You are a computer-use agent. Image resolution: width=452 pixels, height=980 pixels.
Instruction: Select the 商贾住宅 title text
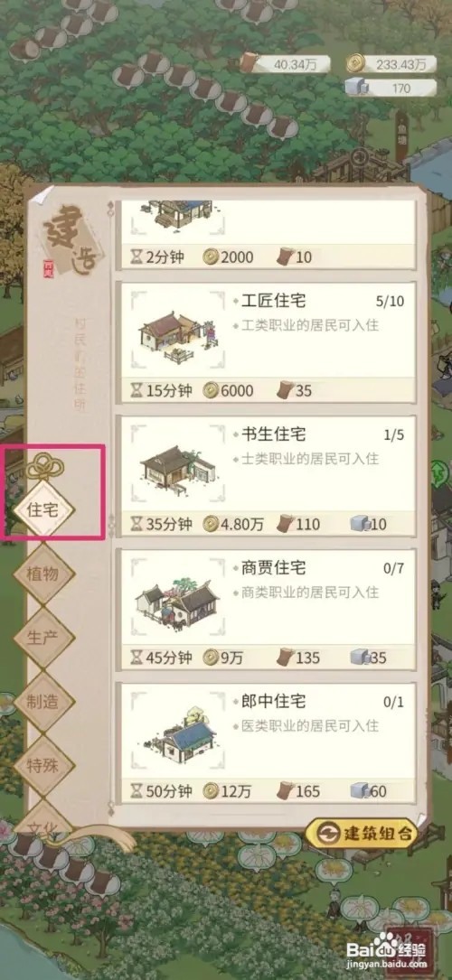(x=273, y=568)
